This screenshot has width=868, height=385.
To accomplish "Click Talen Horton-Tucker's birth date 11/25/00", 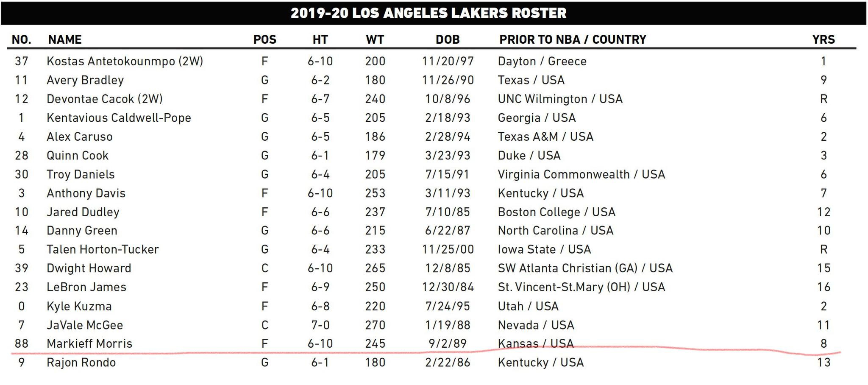I will tap(448, 249).
